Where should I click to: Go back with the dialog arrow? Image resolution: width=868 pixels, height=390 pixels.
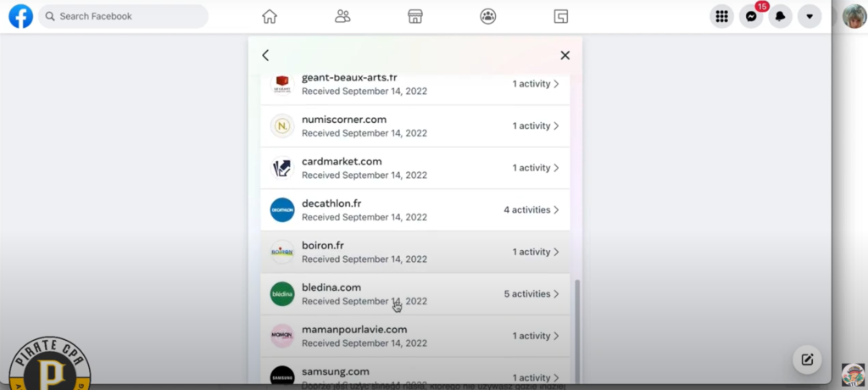click(265, 55)
